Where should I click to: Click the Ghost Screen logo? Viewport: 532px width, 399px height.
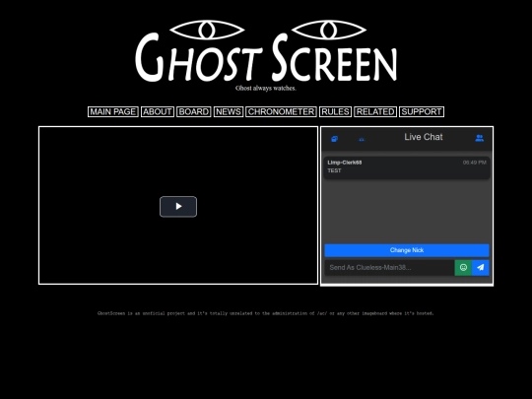(266, 51)
